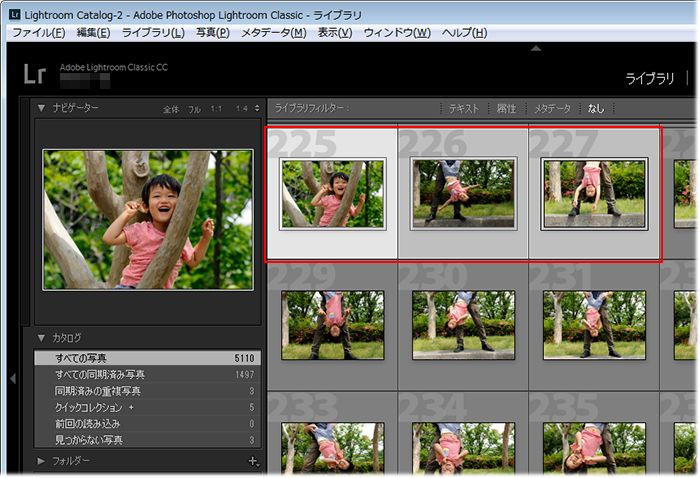Choose the テキスト library filter
Image resolution: width=700 pixels, height=478 pixels.
[x=464, y=108]
